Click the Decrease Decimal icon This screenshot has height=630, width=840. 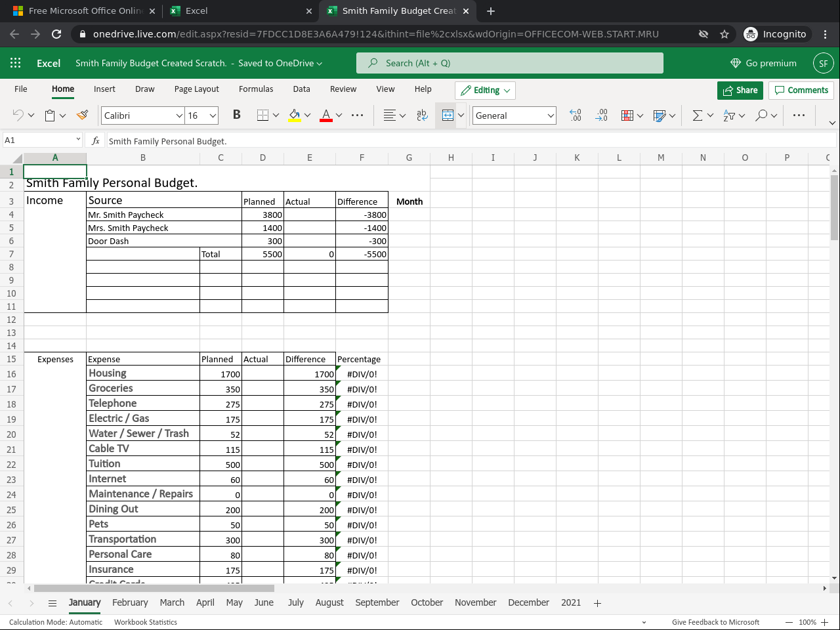tap(601, 115)
